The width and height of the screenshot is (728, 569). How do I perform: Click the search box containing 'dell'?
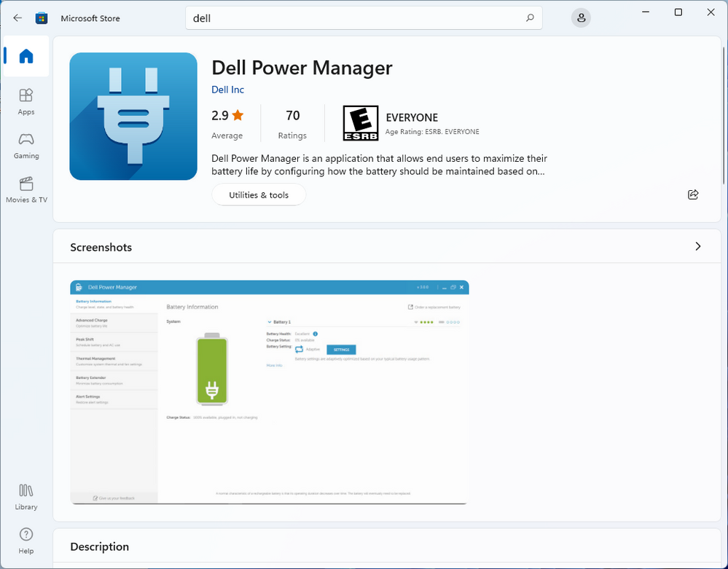click(364, 18)
